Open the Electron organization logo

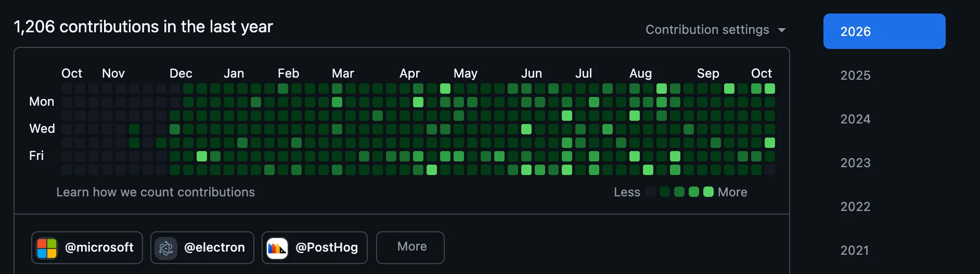coord(166,248)
